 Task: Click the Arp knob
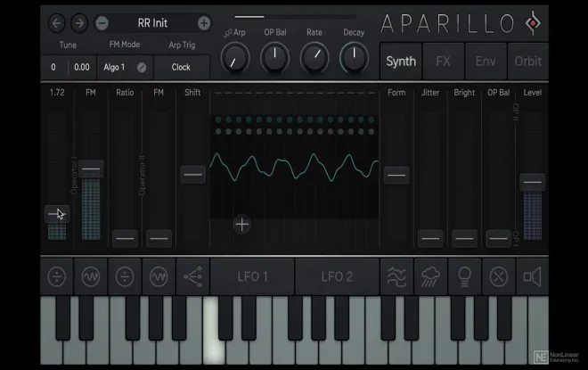click(x=235, y=58)
